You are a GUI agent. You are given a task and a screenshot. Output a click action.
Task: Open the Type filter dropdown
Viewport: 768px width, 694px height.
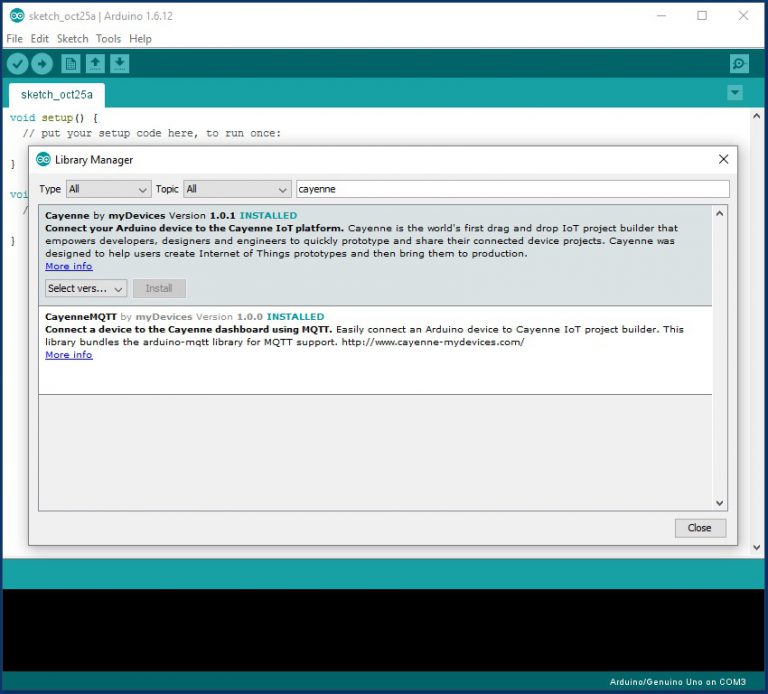tap(108, 189)
